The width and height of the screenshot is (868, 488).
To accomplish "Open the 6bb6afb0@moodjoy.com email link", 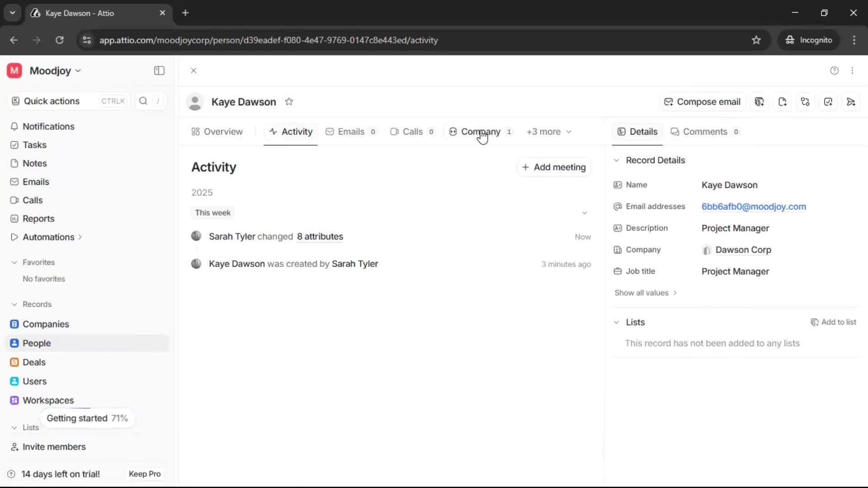I will tap(754, 206).
